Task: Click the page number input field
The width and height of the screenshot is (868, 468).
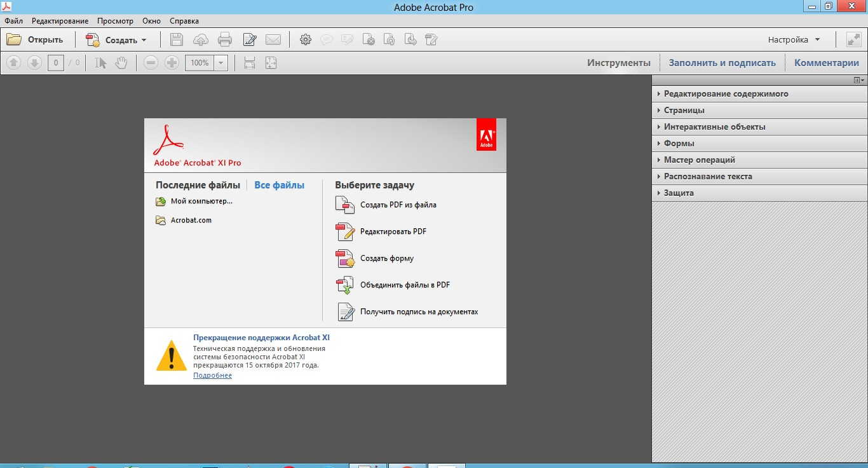Action: click(56, 62)
